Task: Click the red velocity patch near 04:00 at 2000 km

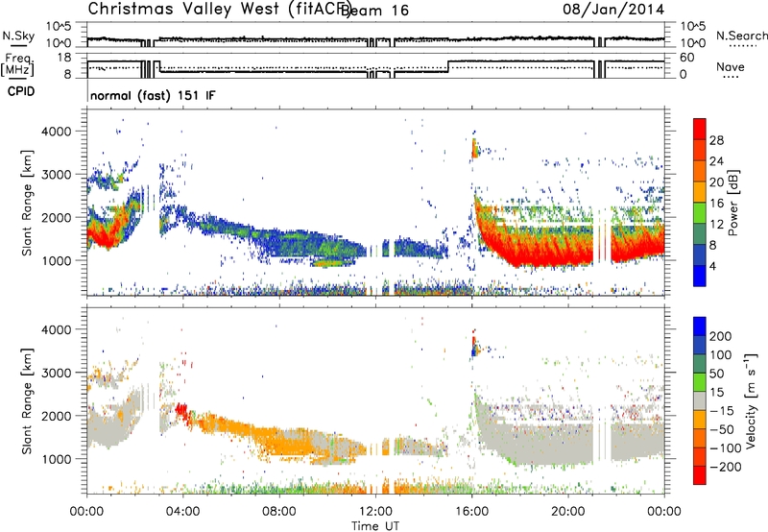Action: coord(181,409)
